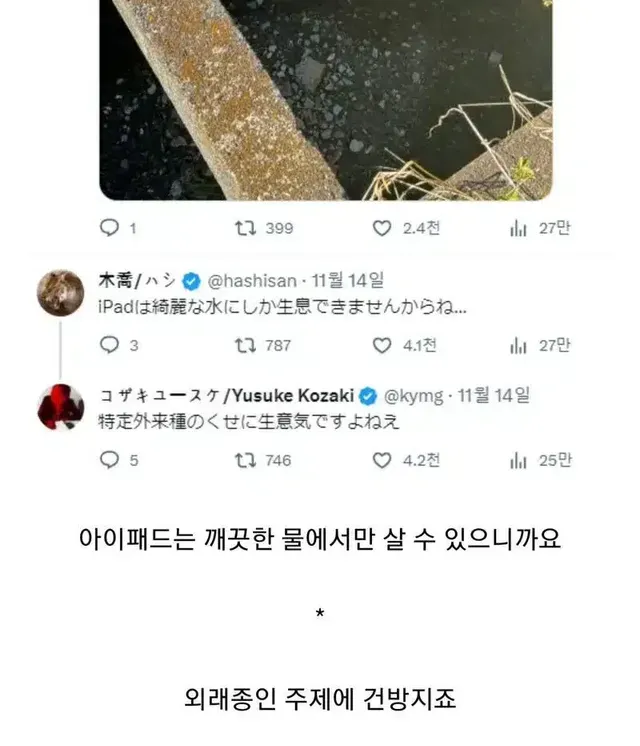Screen dimensions: 640x746
Task: Reply to the @hashisan tweet
Action: pyautogui.click(x=109, y=345)
